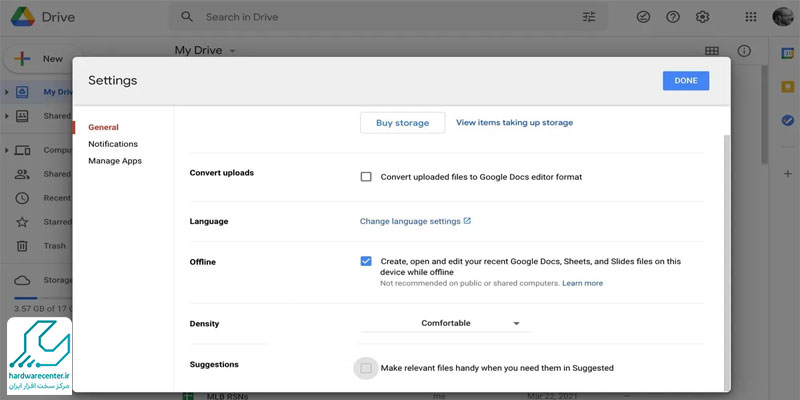Click the Recent clock icon
Image resolution: width=800 pixels, height=400 pixels.
pos(22,198)
